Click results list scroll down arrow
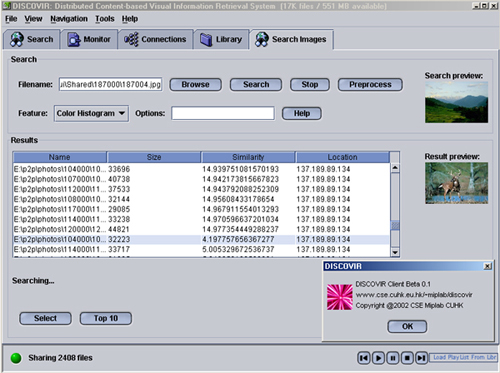Image resolution: width=500 pixels, height=373 pixels. point(395,252)
